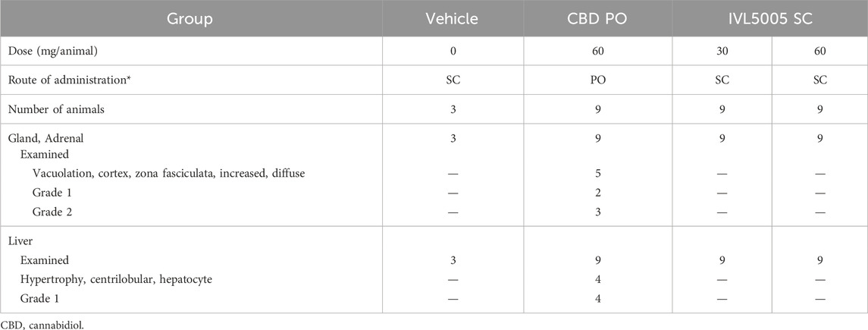
Task: Select the IVL5005 SC dose value 30
Action: pyautogui.click(x=721, y=52)
